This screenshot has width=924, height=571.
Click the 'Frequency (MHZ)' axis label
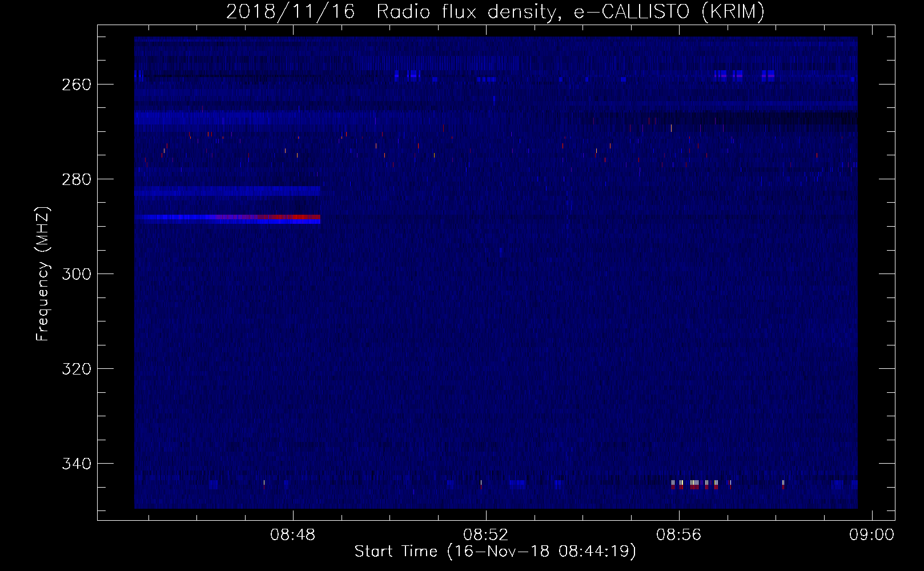click(x=43, y=274)
